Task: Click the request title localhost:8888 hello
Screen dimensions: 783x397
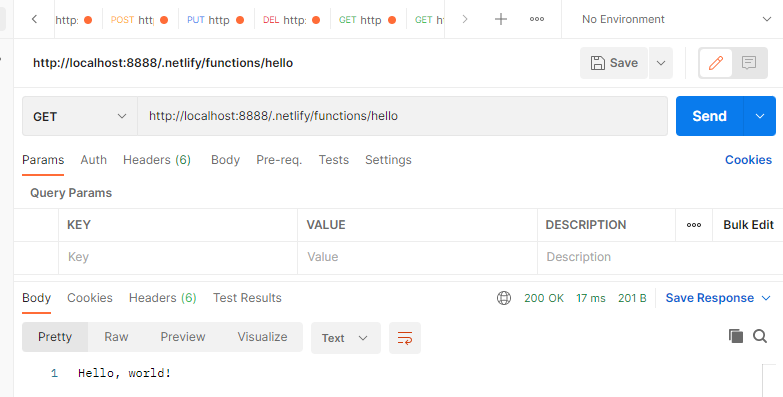Action: 163,63
